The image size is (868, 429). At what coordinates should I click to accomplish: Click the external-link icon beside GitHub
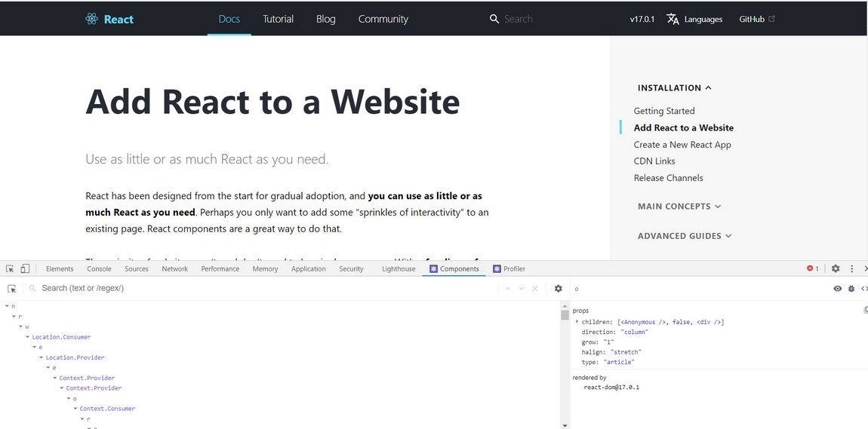pyautogui.click(x=771, y=19)
